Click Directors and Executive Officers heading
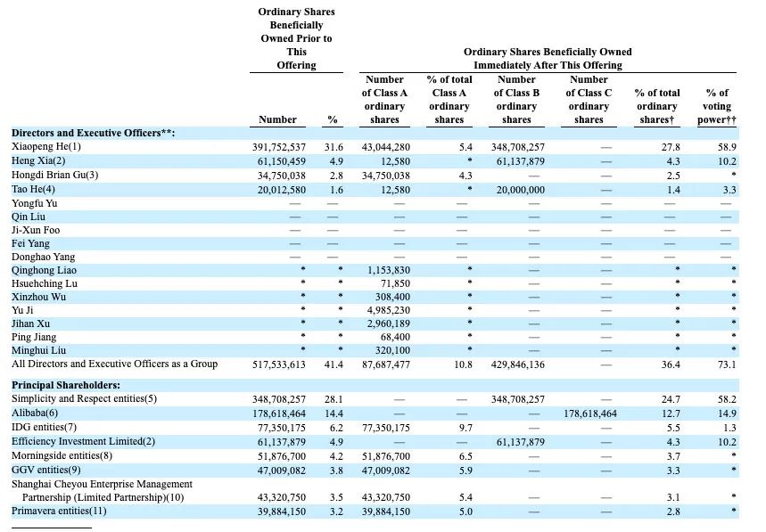 coord(93,133)
